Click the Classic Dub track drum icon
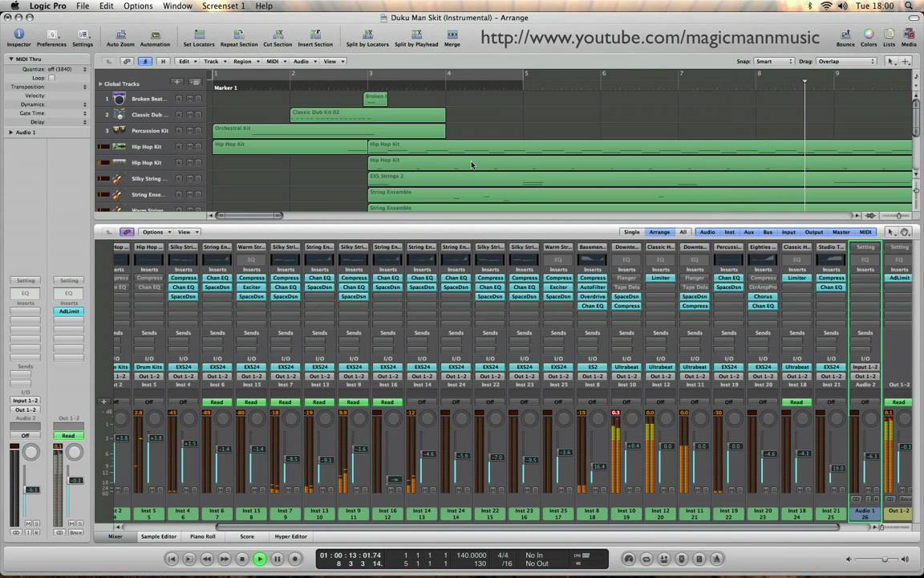924x578 pixels. tap(120, 115)
